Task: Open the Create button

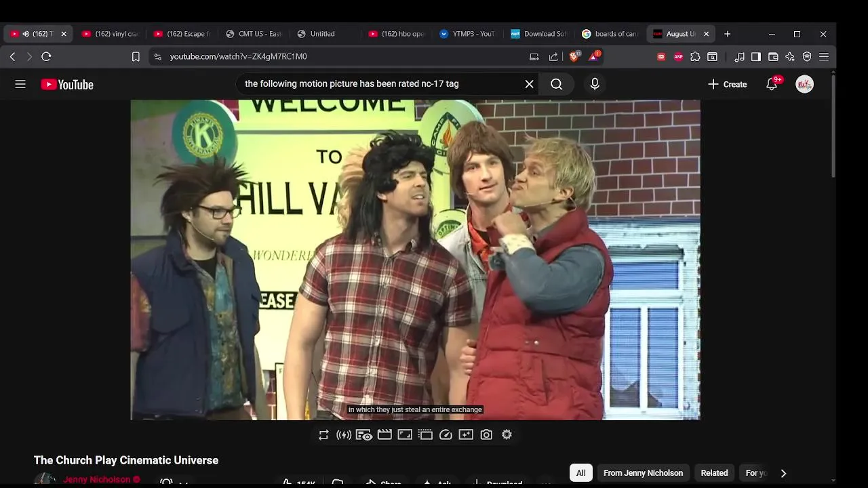Action: click(727, 84)
